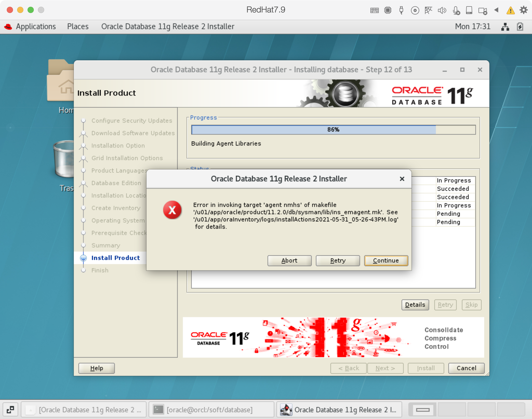The image size is (532, 419).
Task: Open network status icon in the GNOME panel
Action: [x=505, y=27]
